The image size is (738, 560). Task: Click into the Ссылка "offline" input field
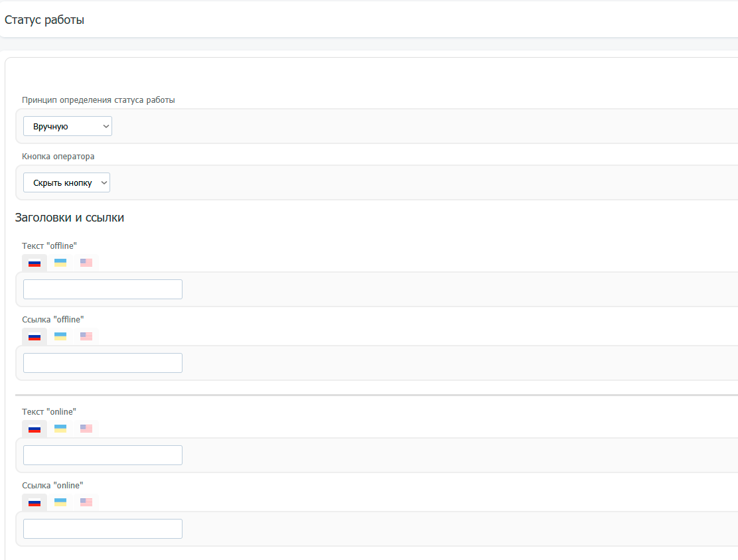click(x=103, y=363)
